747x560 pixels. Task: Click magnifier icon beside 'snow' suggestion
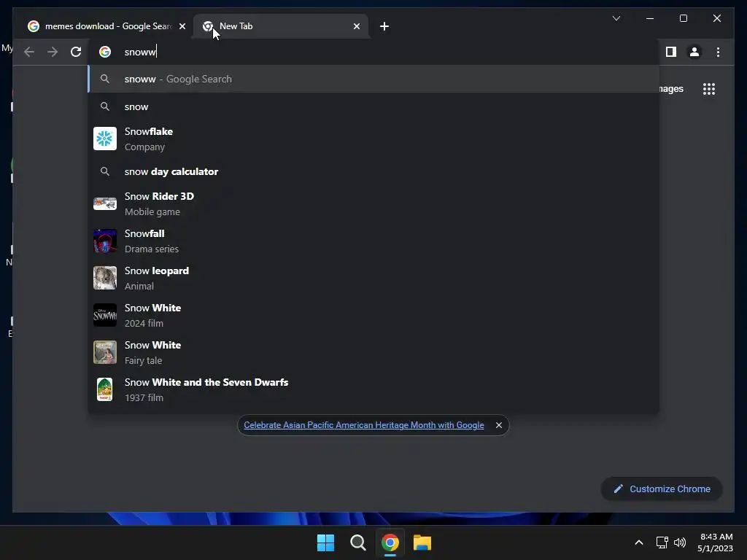pyautogui.click(x=105, y=106)
